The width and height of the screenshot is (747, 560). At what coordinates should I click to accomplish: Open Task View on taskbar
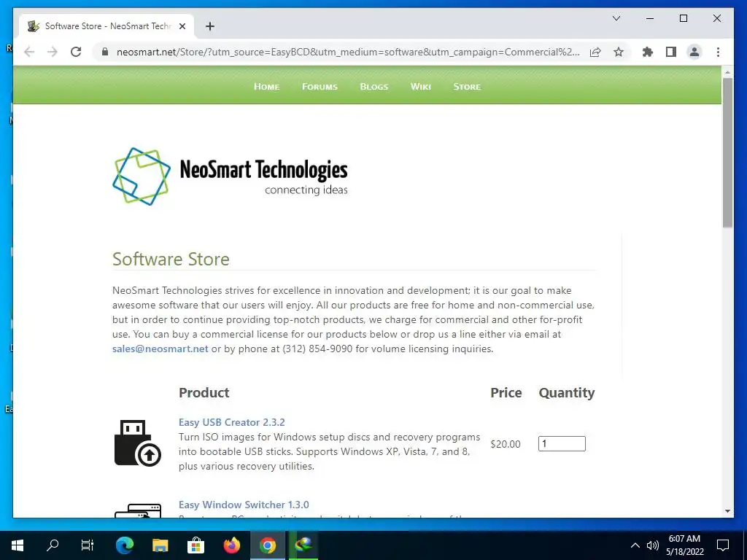pos(88,545)
